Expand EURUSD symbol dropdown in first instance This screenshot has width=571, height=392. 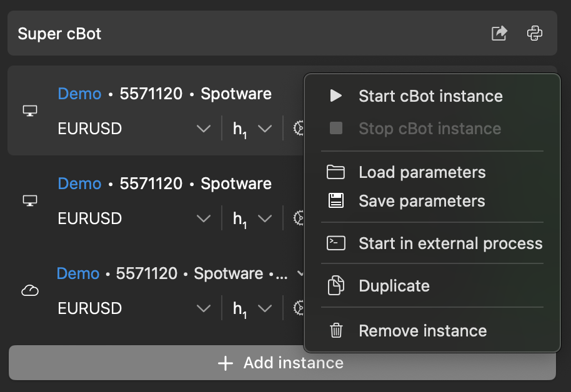click(204, 129)
